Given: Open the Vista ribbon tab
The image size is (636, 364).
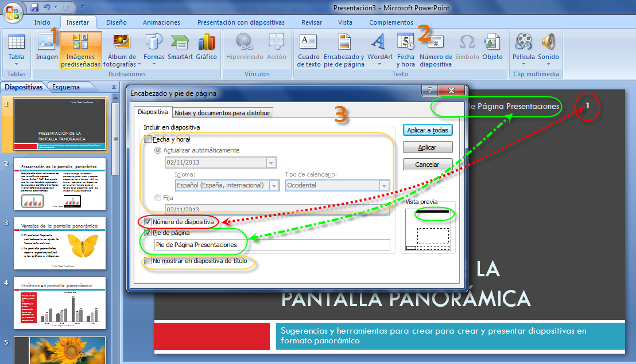Looking at the screenshot, I should click(x=345, y=23).
